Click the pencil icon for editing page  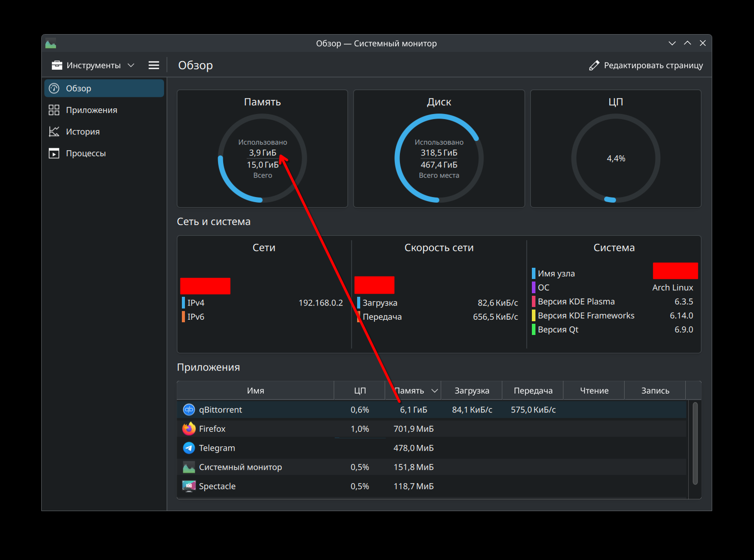point(594,65)
